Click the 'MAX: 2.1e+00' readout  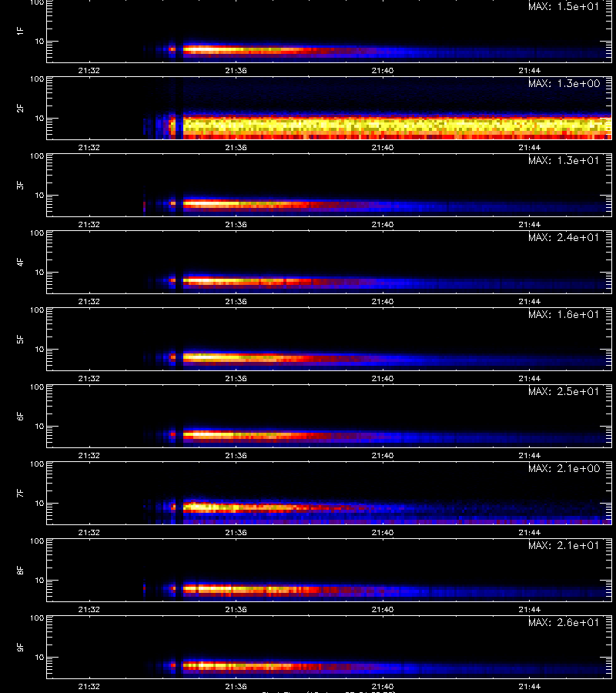(564, 468)
